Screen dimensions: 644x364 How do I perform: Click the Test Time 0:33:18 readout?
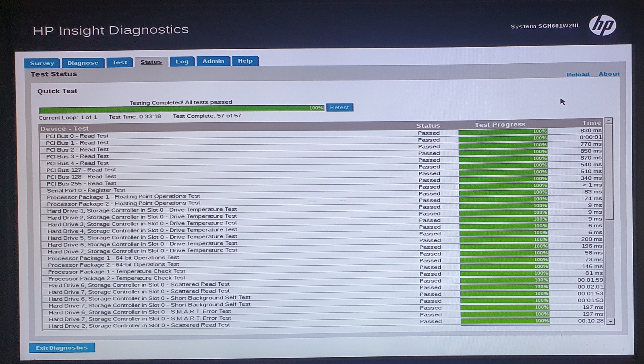click(x=135, y=116)
